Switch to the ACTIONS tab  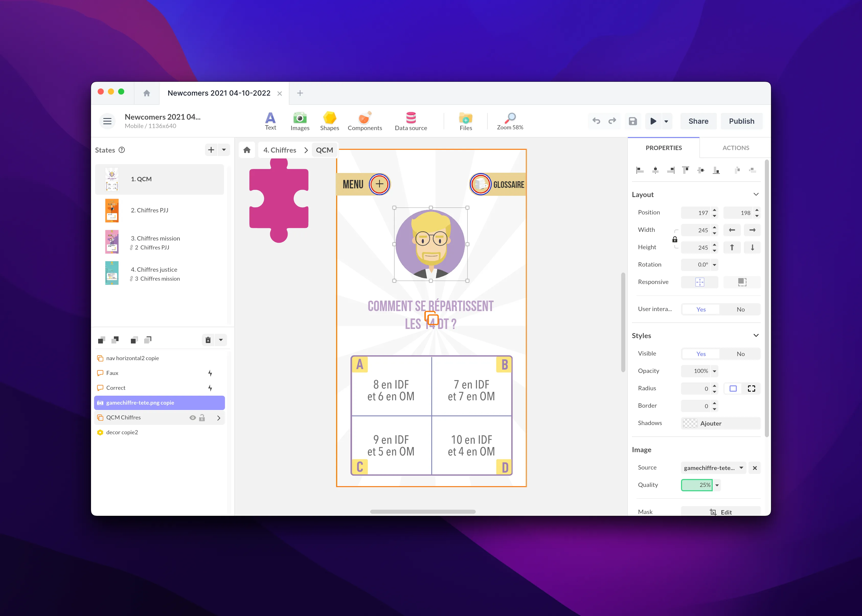[x=735, y=147]
